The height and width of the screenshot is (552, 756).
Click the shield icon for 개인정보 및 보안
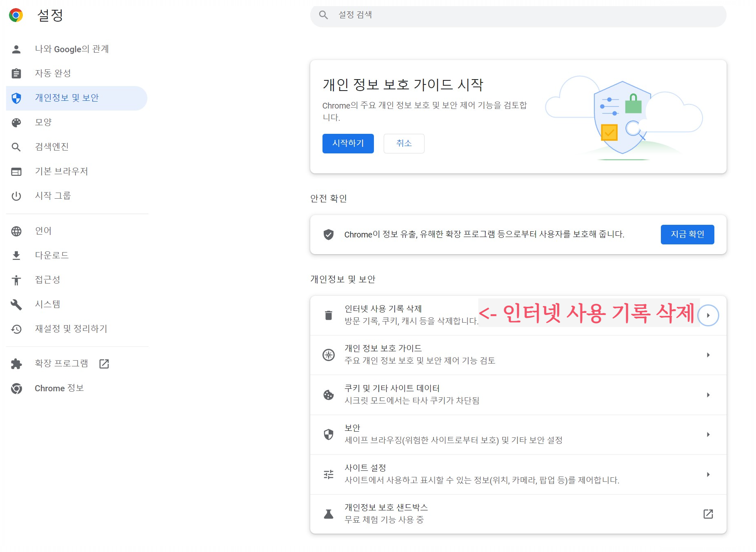click(16, 98)
